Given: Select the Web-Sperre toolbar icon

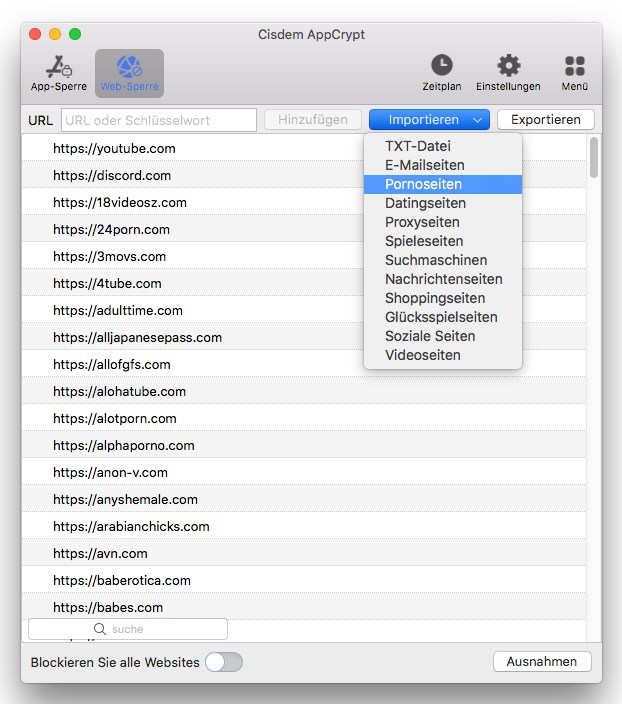Looking at the screenshot, I should pyautogui.click(x=129, y=73).
